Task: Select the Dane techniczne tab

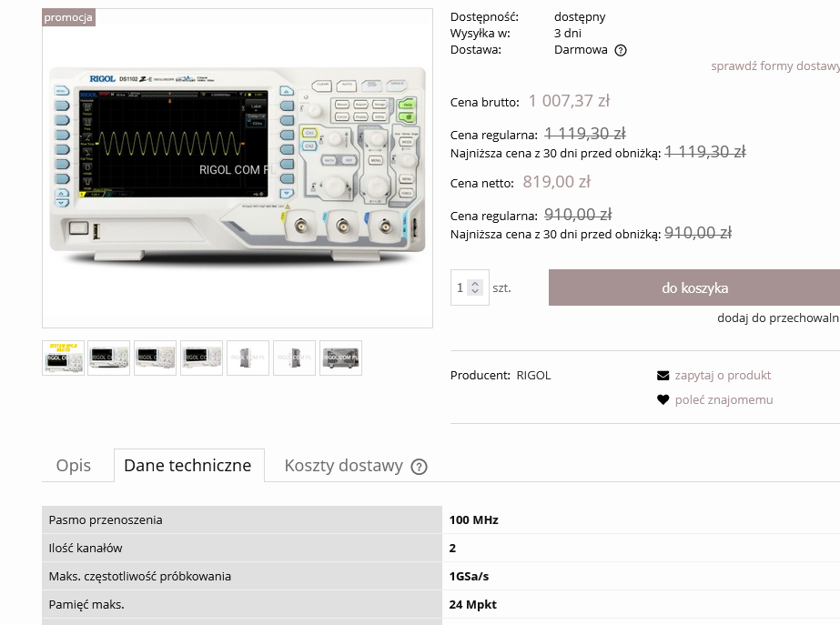Action: (x=187, y=465)
